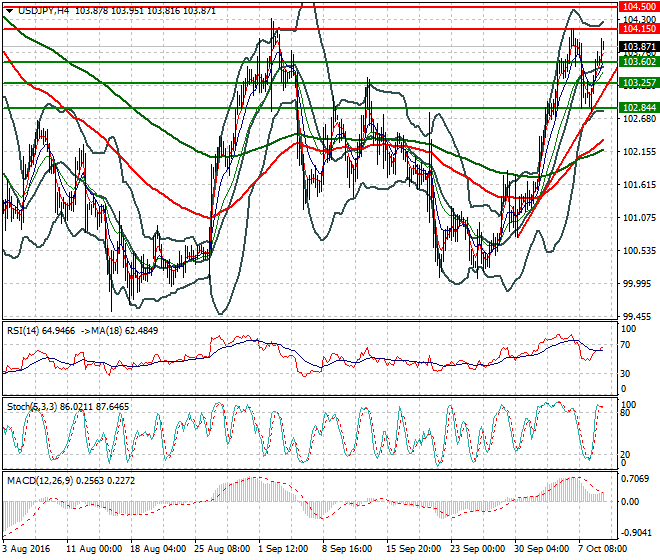Select the red 104.150 price level label
Image resolution: width=660 pixels, height=560 pixels.
[639, 29]
